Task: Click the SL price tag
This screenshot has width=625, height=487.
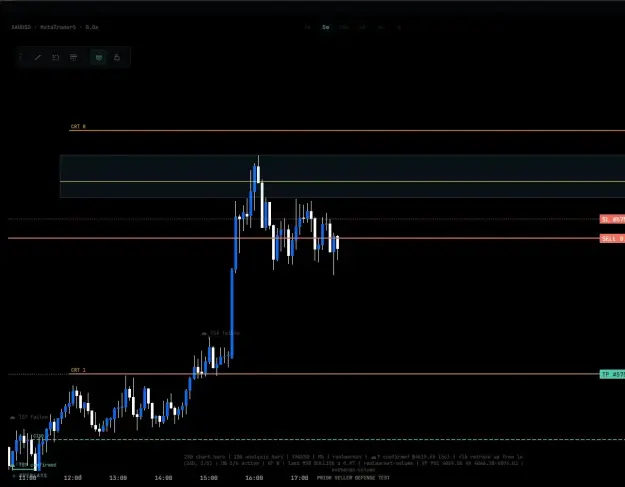Action: (612, 219)
